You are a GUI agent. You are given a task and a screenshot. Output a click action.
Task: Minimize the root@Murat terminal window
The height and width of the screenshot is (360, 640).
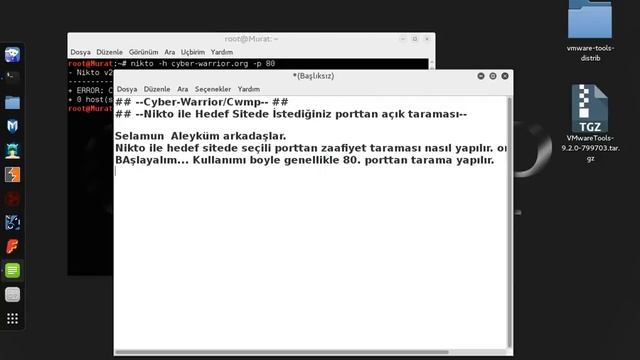point(403,39)
